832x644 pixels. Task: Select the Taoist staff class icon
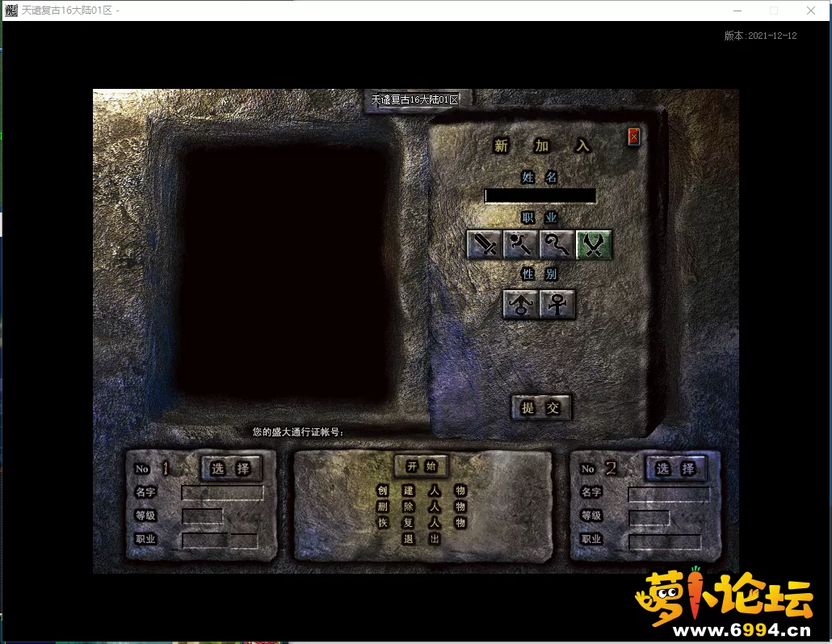coord(557,245)
